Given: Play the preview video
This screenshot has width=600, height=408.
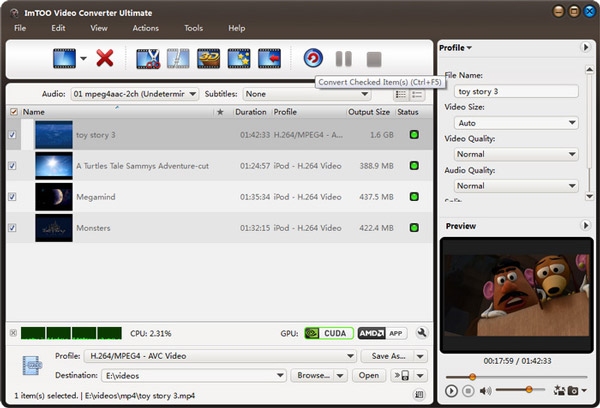Looking at the screenshot, I should pyautogui.click(x=451, y=391).
